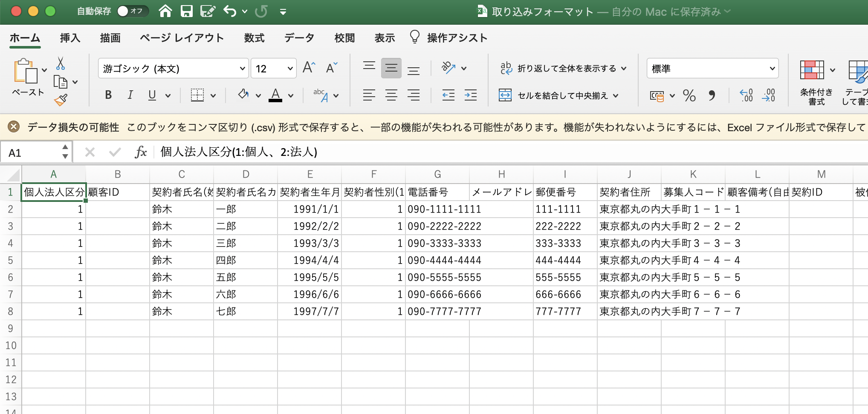Screen dimensions: 868x414
Task: Select cell containing 090-3333-3333
Action: point(437,243)
